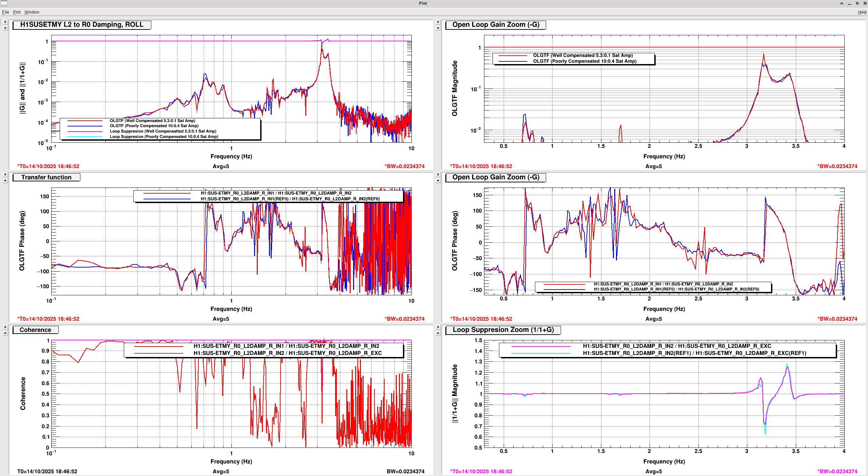The height and width of the screenshot is (476, 868).
Task: Open the Window menu
Action: (x=32, y=12)
